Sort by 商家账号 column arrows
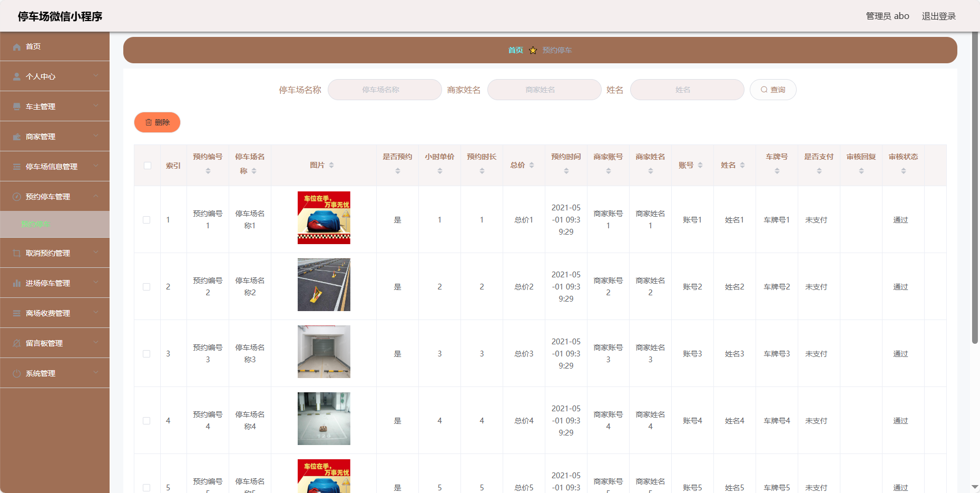980x493 pixels. [609, 171]
